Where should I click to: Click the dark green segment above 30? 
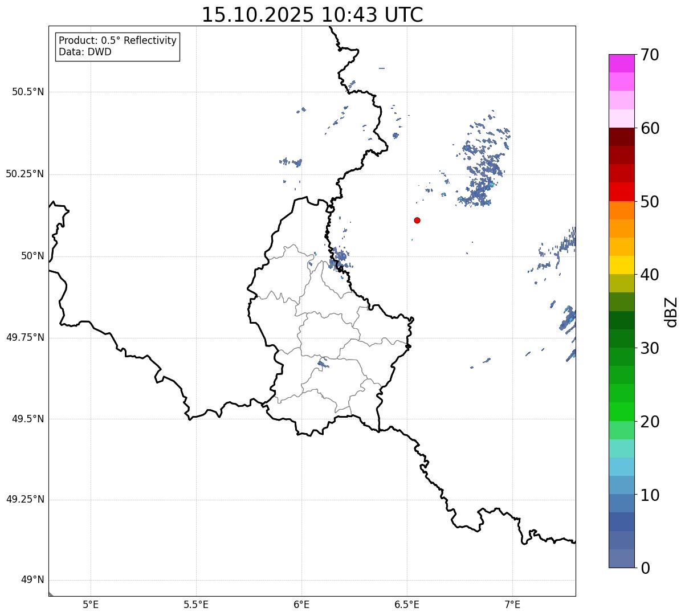tap(621, 320)
